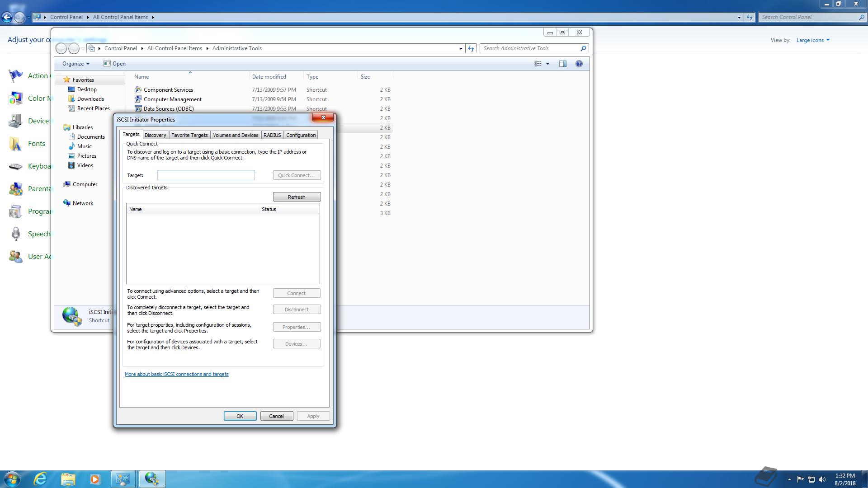
Task: Open Recent Places in sidebar
Action: click(x=93, y=108)
